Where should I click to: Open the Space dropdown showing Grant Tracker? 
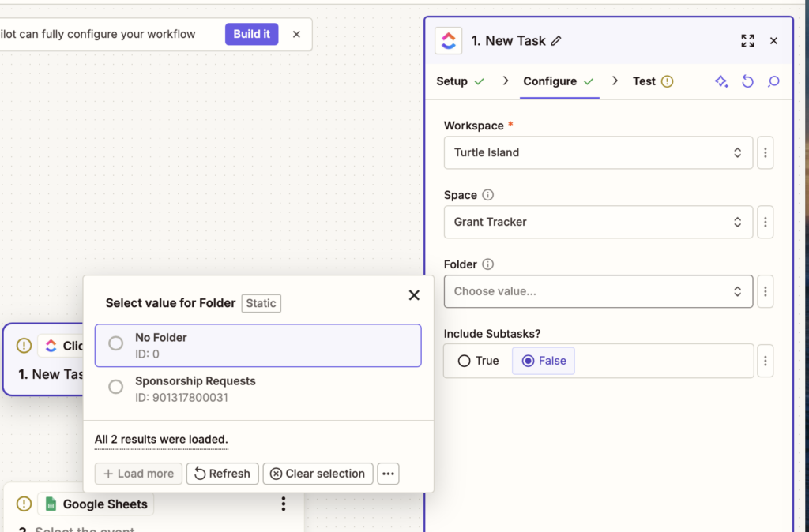click(x=598, y=222)
